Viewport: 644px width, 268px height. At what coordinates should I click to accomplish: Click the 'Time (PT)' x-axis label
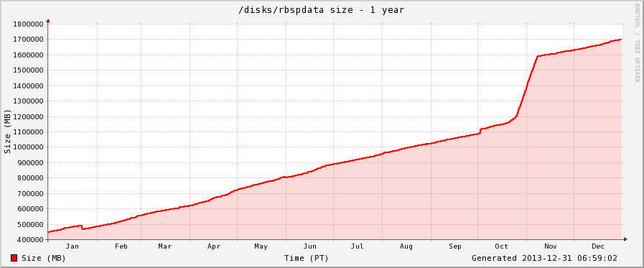307,258
